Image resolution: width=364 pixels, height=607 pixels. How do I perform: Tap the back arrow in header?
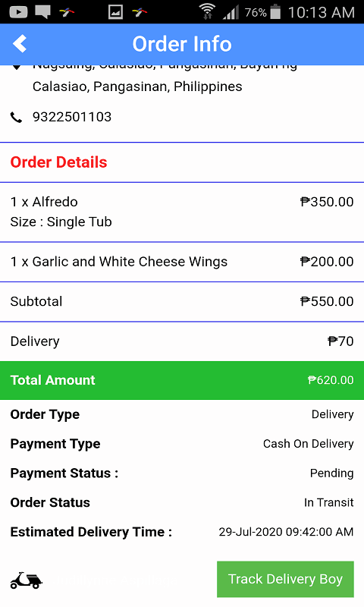tap(20, 44)
